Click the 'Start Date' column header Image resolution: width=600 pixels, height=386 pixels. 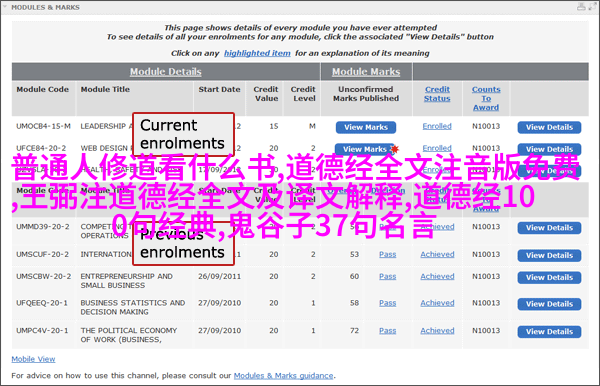[x=219, y=89]
